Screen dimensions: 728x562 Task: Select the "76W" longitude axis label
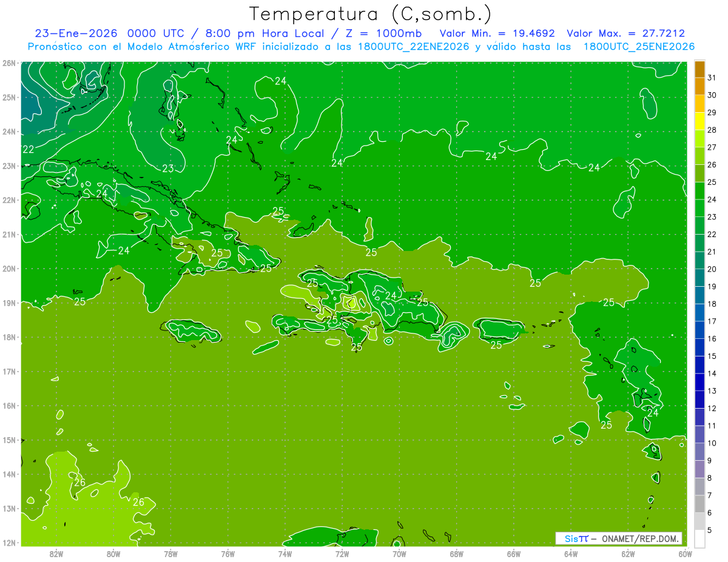(228, 554)
